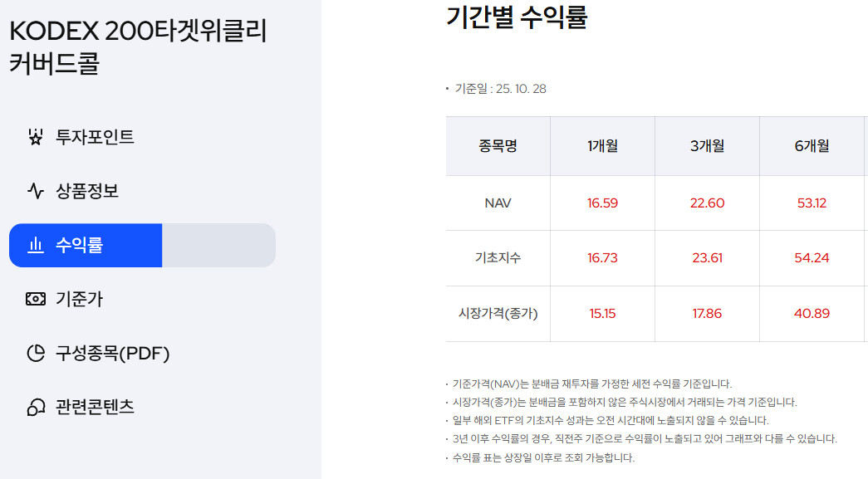Click the bar chart icon beside 수익률
The height and width of the screenshot is (479, 868).
(35, 246)
